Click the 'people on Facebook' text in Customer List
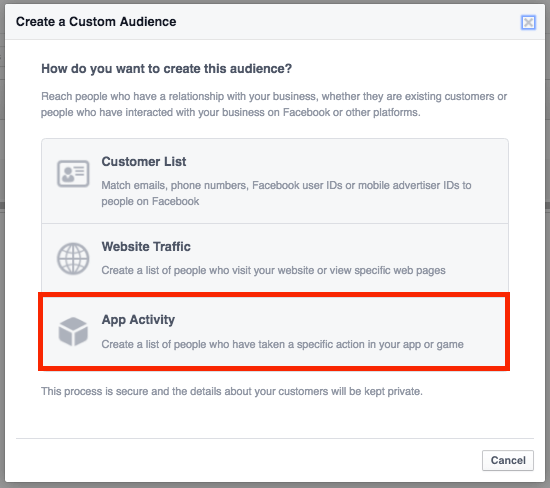The width and height of the screenshot is (550, 488). coord(150,201)
